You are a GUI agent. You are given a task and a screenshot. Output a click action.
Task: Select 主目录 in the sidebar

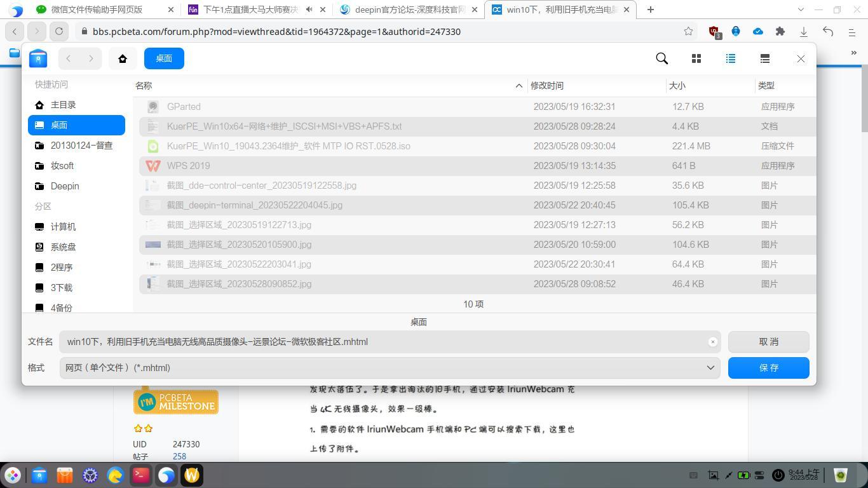(x=76, y=105)
